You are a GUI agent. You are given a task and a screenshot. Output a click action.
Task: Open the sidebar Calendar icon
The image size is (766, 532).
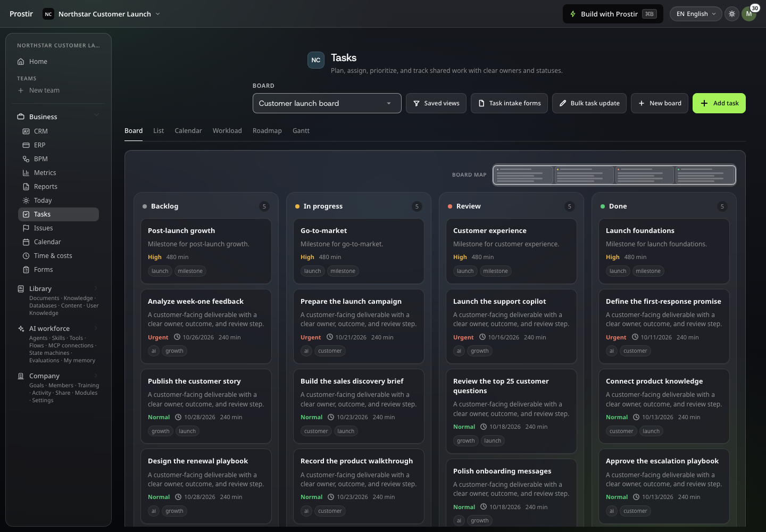pos(26,242)
